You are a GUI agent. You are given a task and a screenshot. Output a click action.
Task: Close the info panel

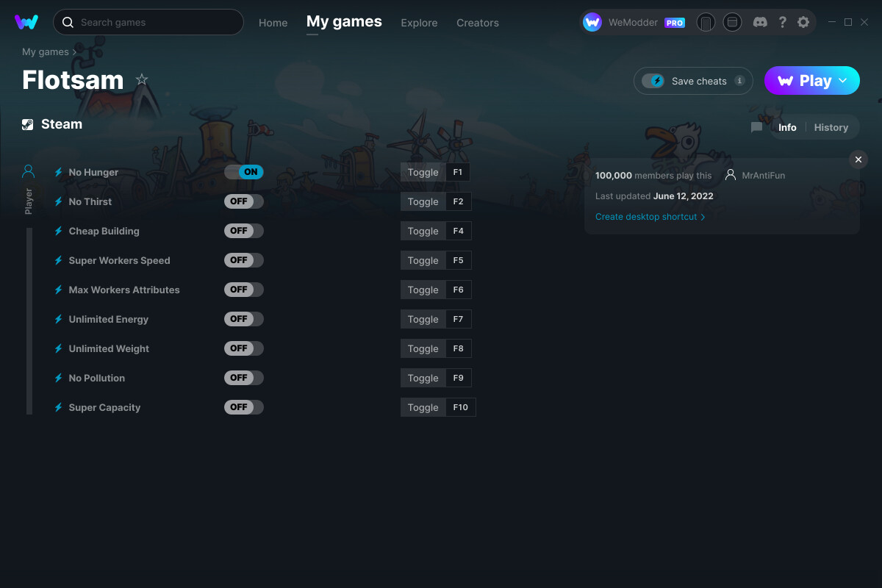(x=858, y=159)
